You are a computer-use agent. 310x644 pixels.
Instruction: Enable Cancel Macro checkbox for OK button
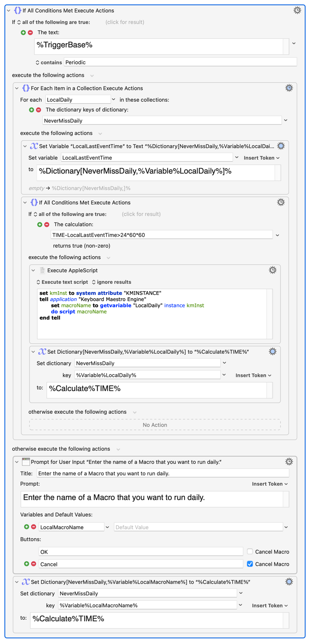click(x=250, y=551)
